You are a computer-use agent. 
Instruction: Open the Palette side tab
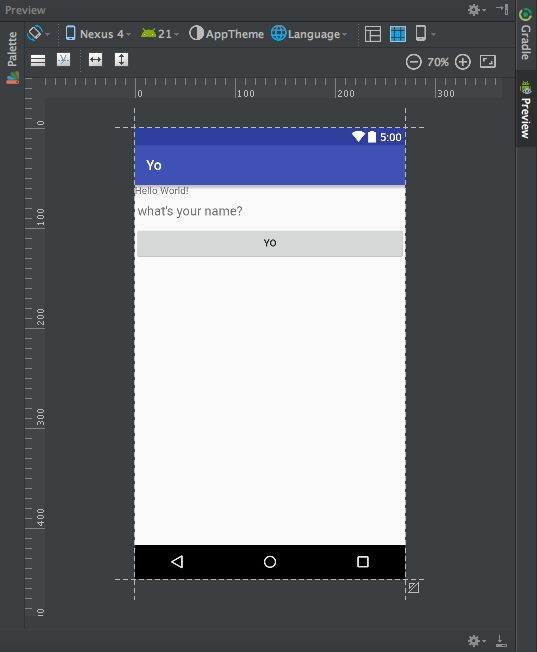12,57
